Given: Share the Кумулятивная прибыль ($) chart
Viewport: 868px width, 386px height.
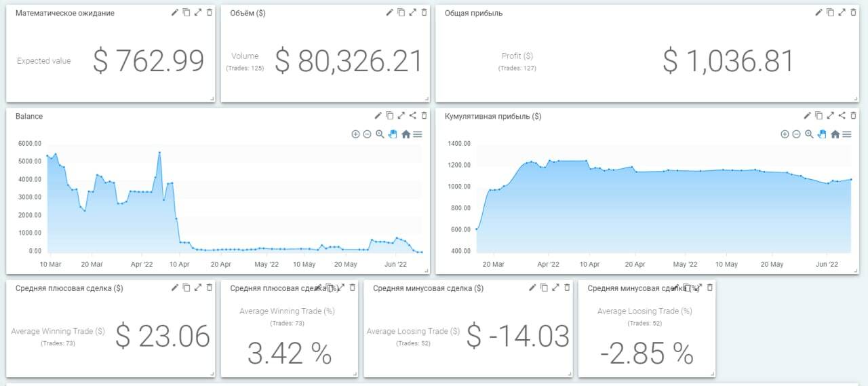Looking at the screenshot, I should point(842,115).
